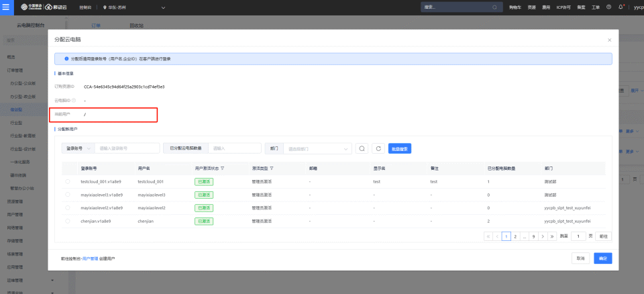This screenshot has width=644, height=294.
Task: Open the 部门 department select dropdown
Action: tap(317, 148)
